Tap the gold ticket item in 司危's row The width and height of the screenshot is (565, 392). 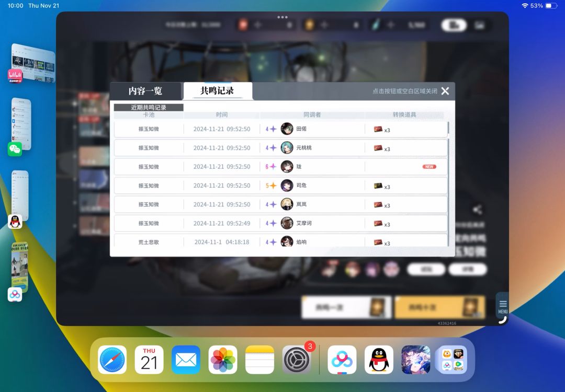[378, 186]
